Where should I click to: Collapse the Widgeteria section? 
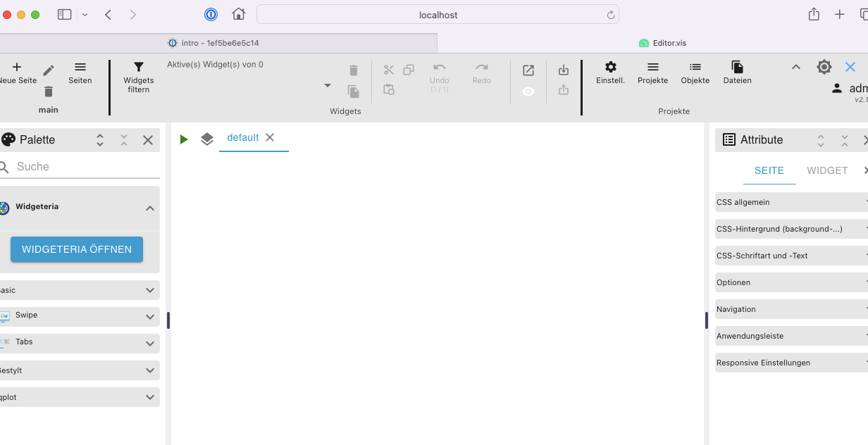point(150,208)
